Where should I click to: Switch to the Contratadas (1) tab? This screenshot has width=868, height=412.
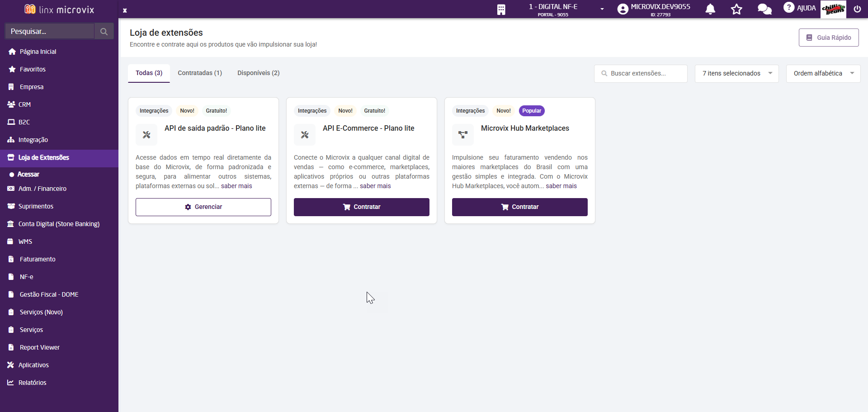tap(200, 73)
